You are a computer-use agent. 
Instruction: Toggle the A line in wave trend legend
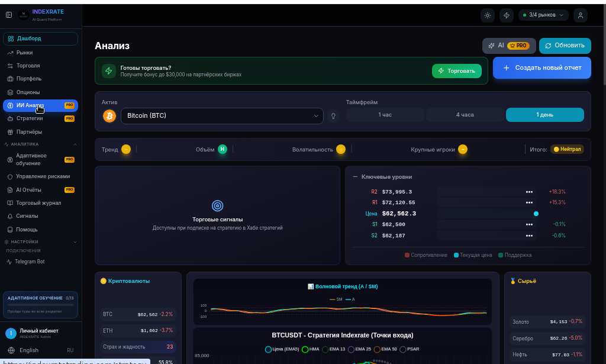point(350,299)
